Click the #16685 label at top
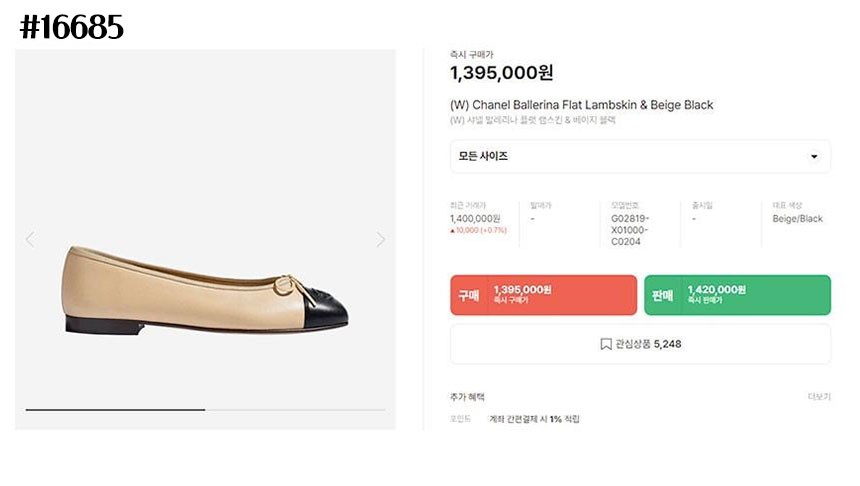860x486 pixels. click(x=71, y=28)
